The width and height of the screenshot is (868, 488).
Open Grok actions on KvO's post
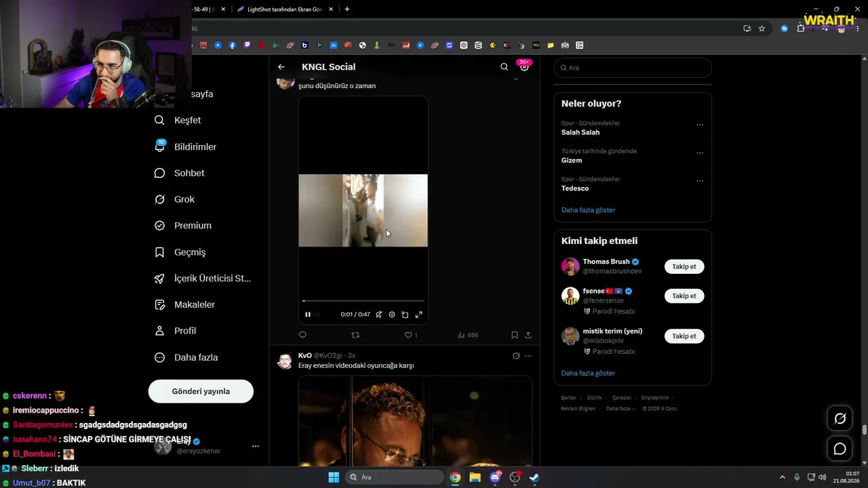[x=516, y=356]
